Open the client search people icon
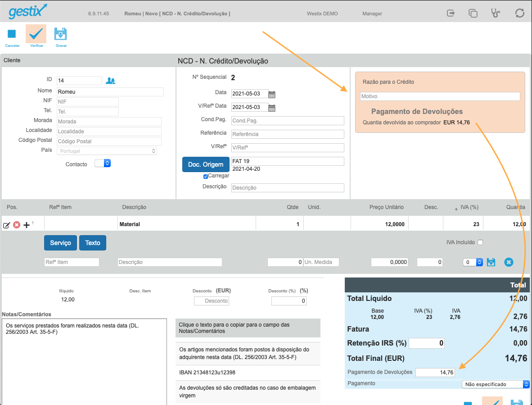 pos(110,81)
